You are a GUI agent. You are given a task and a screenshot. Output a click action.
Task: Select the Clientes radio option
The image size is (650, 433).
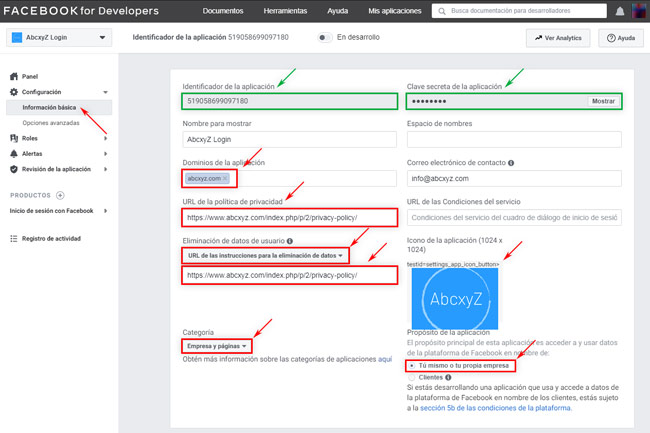pyautogui.click(x=411, y=377)
